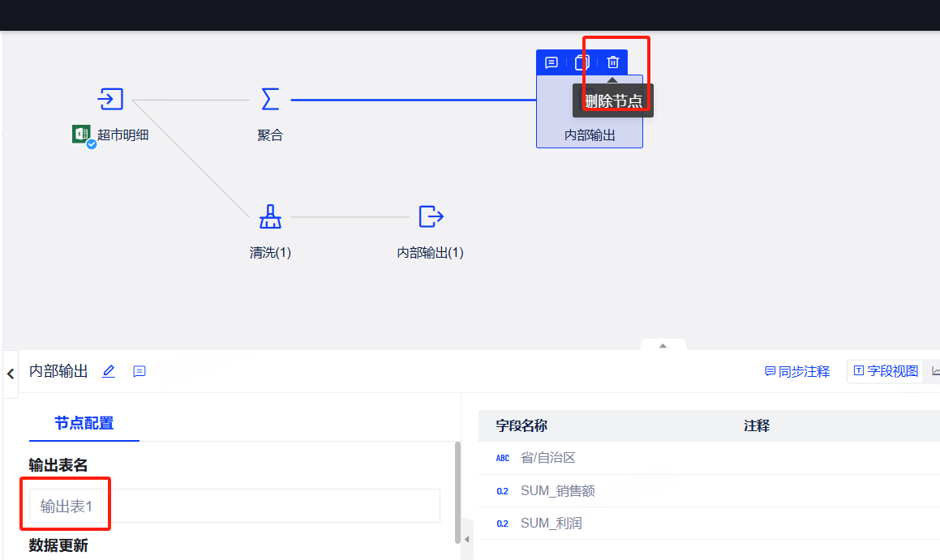940x560 pixels.
Task: Collapse the left sidebar with the chevron
Action: pos(11,374)
